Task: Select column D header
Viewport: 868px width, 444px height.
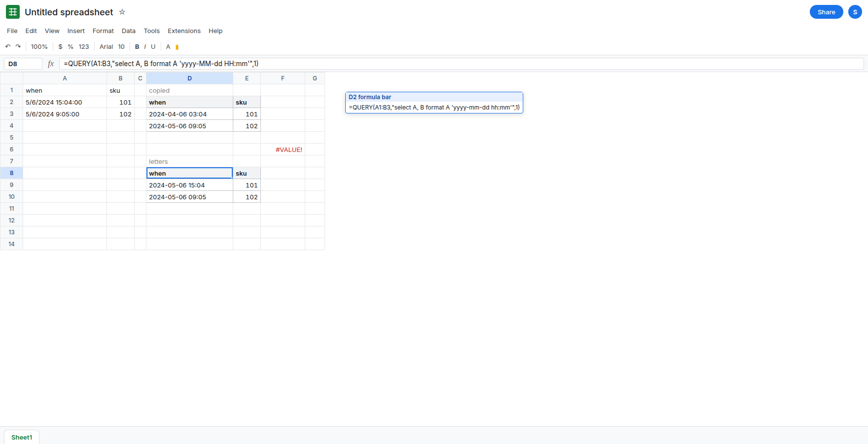Action: pos(189,78)
